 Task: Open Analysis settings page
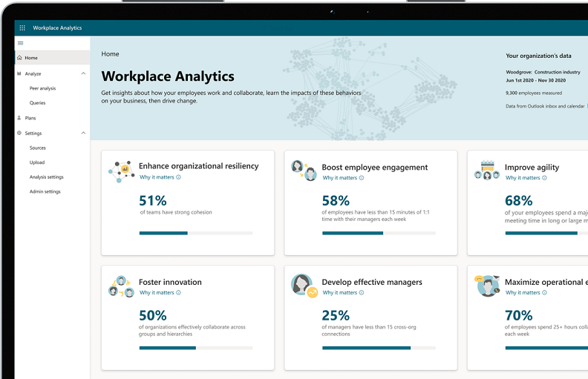pos(47,177)
